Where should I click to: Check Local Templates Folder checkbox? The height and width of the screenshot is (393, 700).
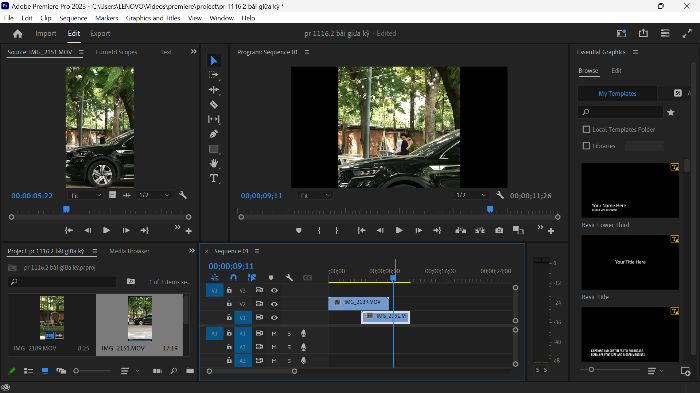(587, 129)
